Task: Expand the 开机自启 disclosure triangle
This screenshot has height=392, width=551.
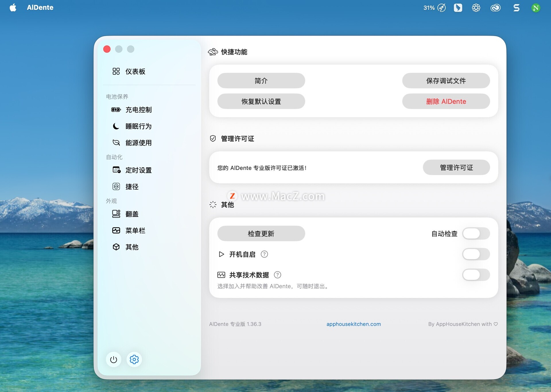Action: [x=221, y=254]
